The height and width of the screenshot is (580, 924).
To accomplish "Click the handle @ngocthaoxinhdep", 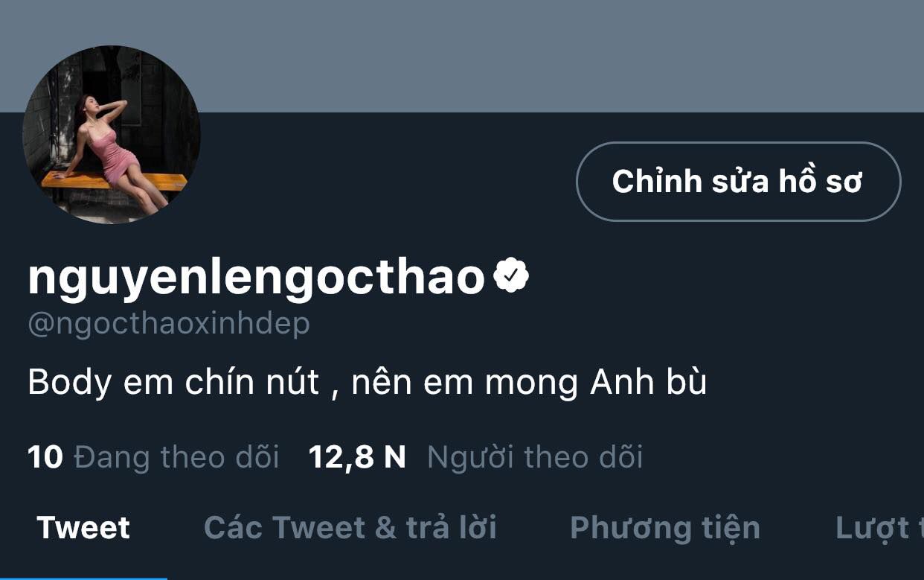I will click(x=169, y=325).
